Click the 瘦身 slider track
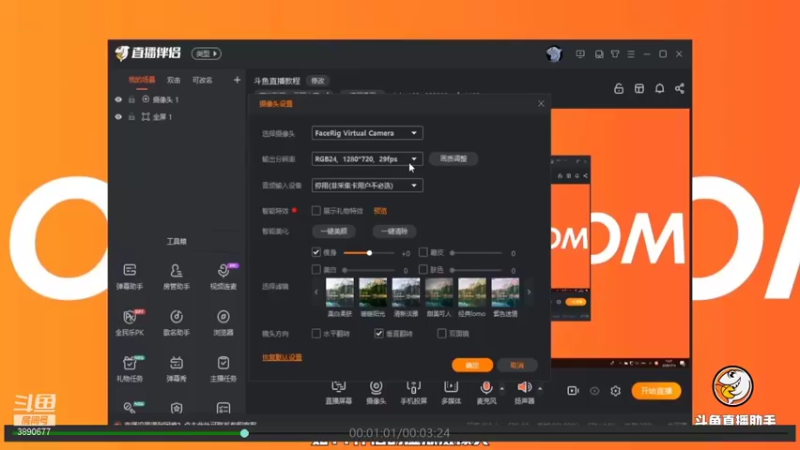This screenshot has width=800, height=450. [x=369, y=253]
